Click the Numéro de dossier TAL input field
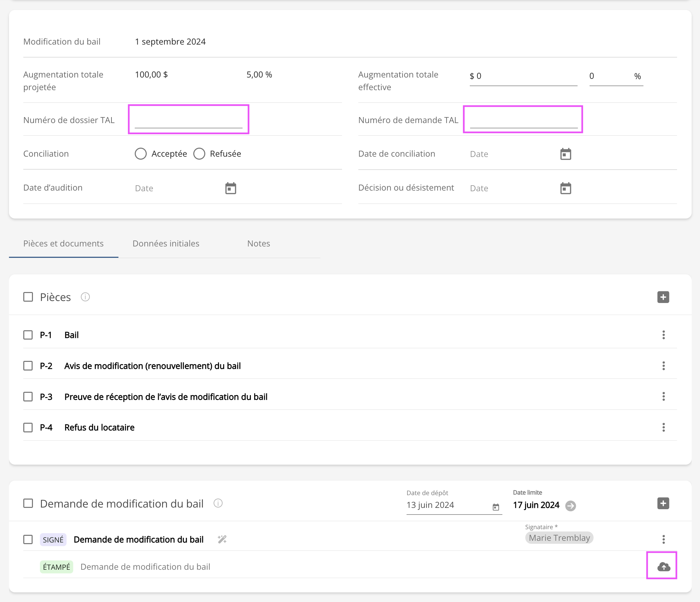700x602 pixels. pos(189,121)
